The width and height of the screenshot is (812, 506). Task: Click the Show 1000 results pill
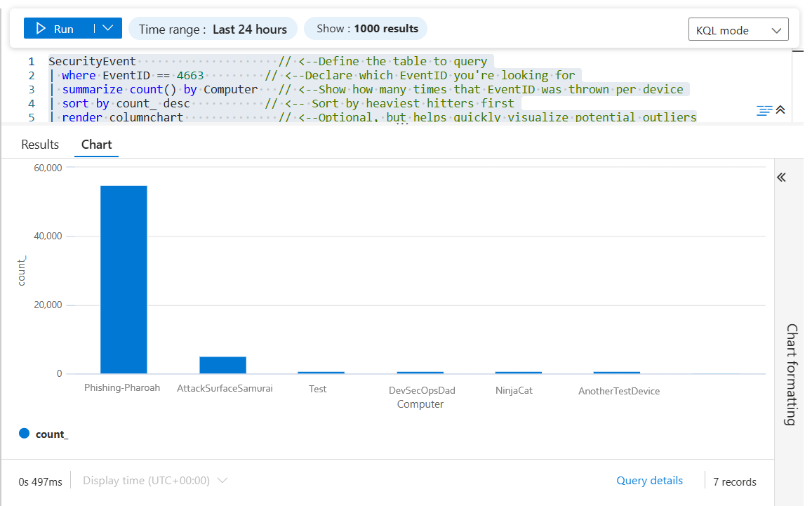[x=366, y=29]
